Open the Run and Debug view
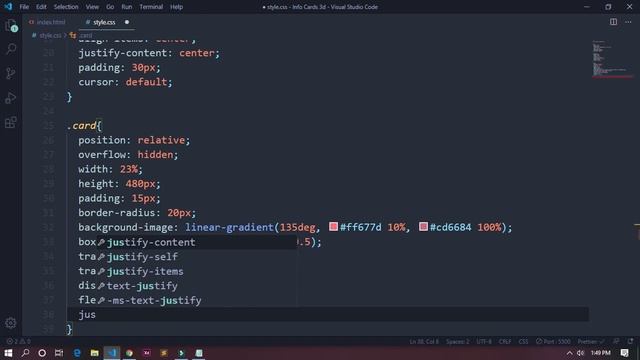 pos(11,98)
